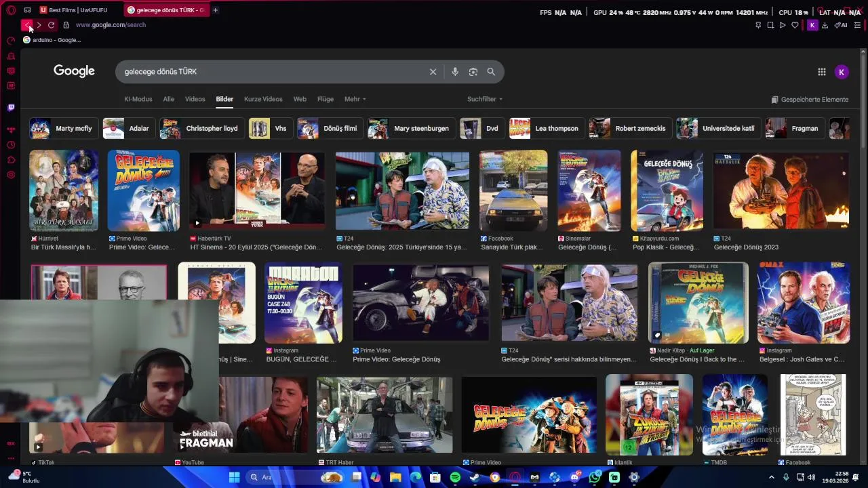This screenshot has height=488, width=868.
Task: Show hidden system tray icons chevron
Action: (x=771, y=477)
